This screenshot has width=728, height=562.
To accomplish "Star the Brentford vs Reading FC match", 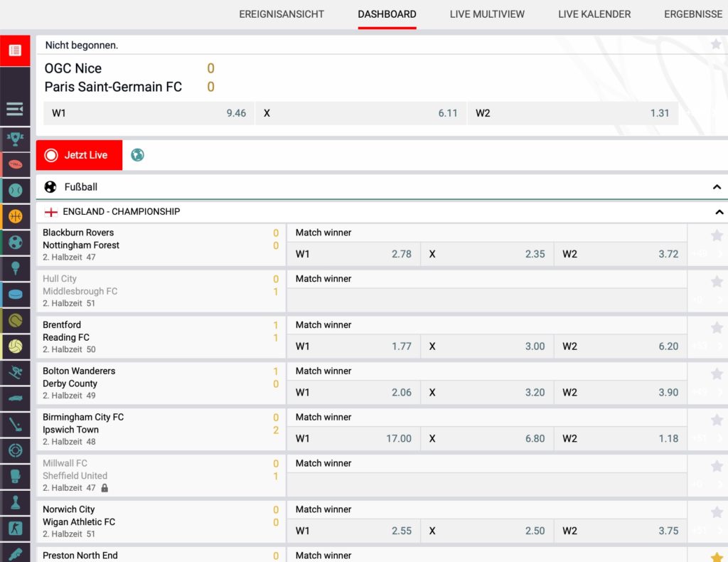I will click(x=717, y=328).
